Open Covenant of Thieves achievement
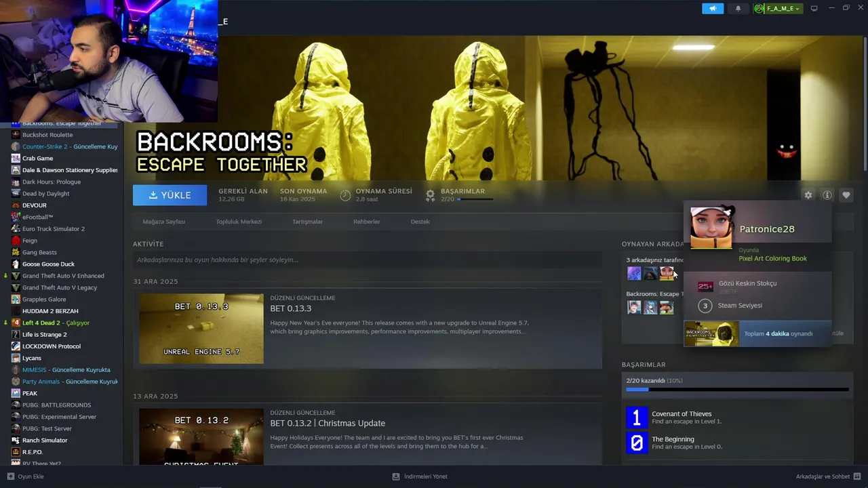The image size is (868, 488). tap(682, 414)
